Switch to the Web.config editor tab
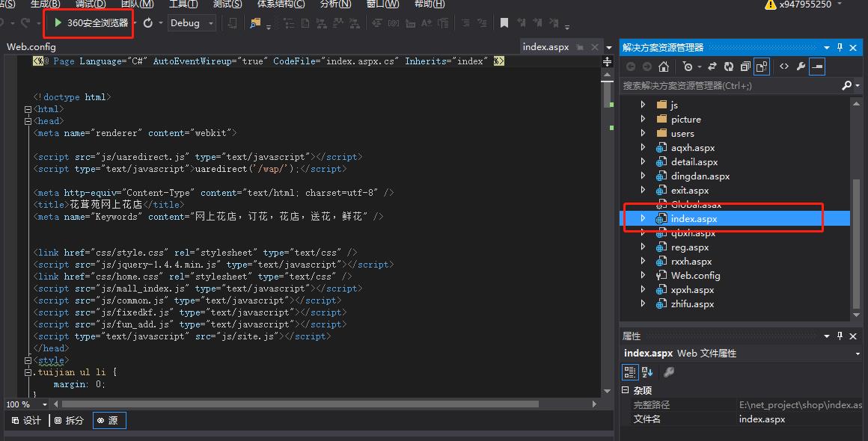Viewport: 868px width, 441px height. coord(31,47)
